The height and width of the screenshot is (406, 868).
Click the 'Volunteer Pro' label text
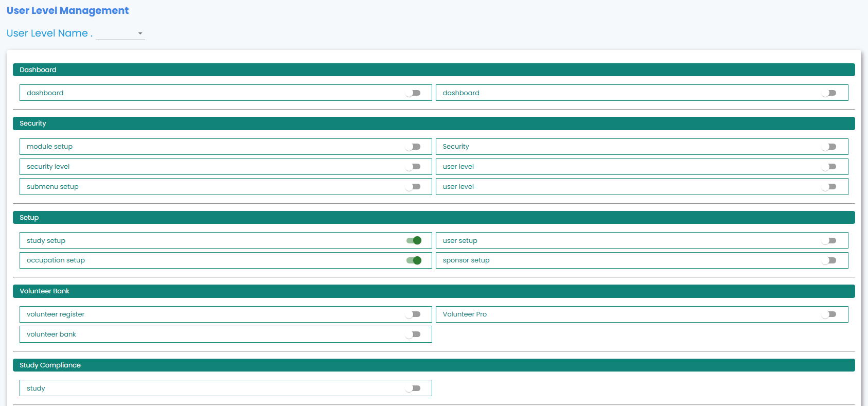[465, 314]
